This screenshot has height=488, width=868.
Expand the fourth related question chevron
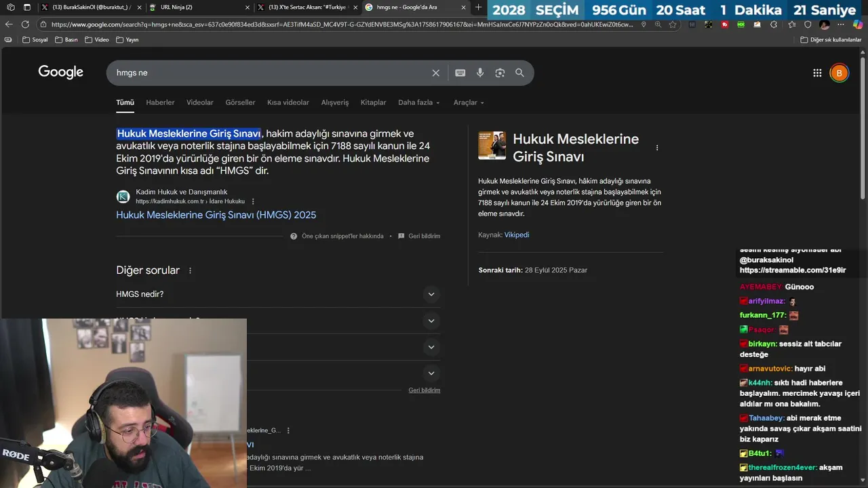pos(431,373)
